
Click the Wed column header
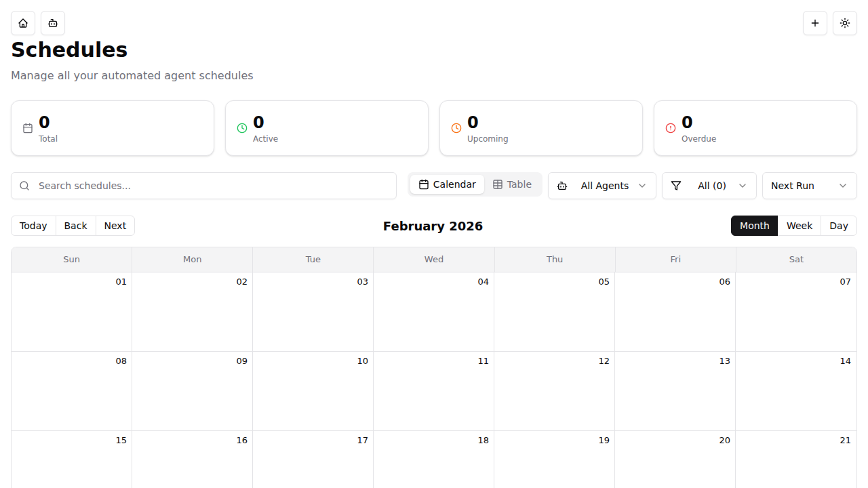coord(434,260)
